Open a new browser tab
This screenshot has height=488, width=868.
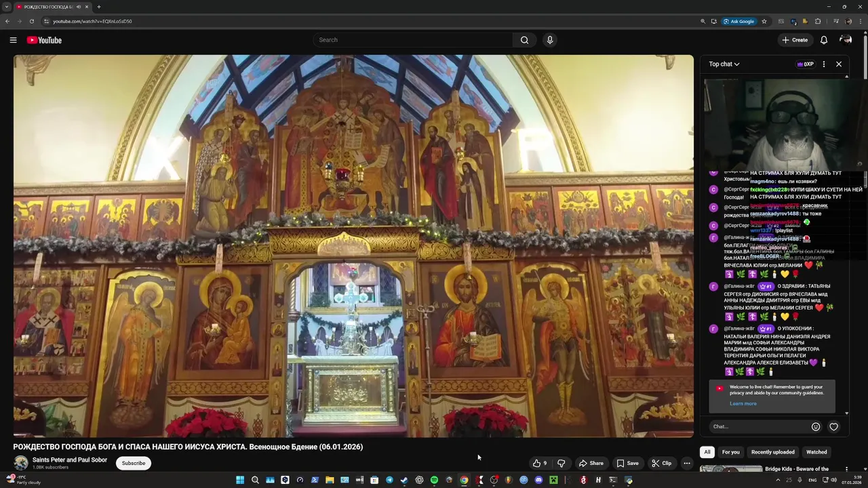[x=99, y=7]
